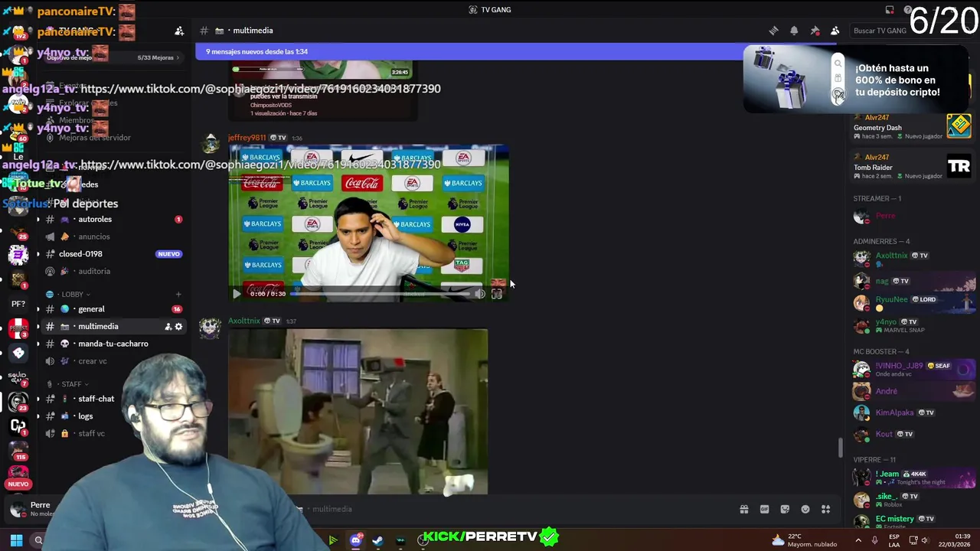This screenshot has height=551, width=980.
Task: Open the inbox icon in title bar
Action: (x=890, y=10)
